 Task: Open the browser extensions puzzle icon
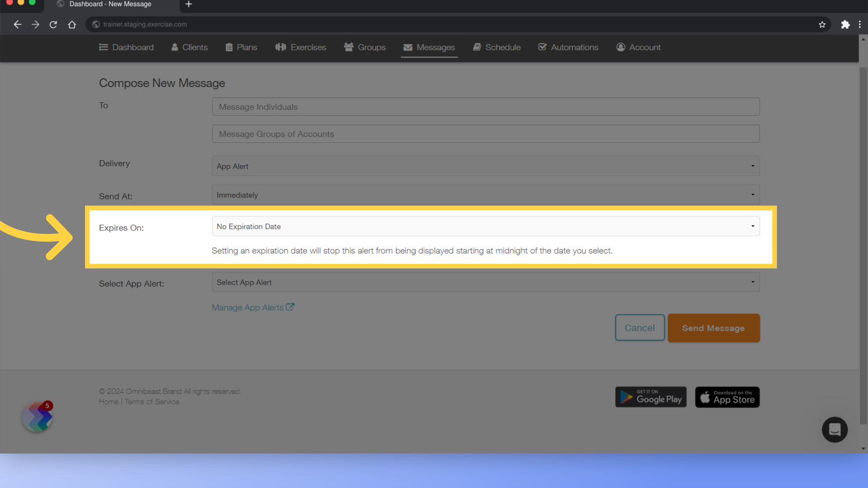(x=845, y=24)
